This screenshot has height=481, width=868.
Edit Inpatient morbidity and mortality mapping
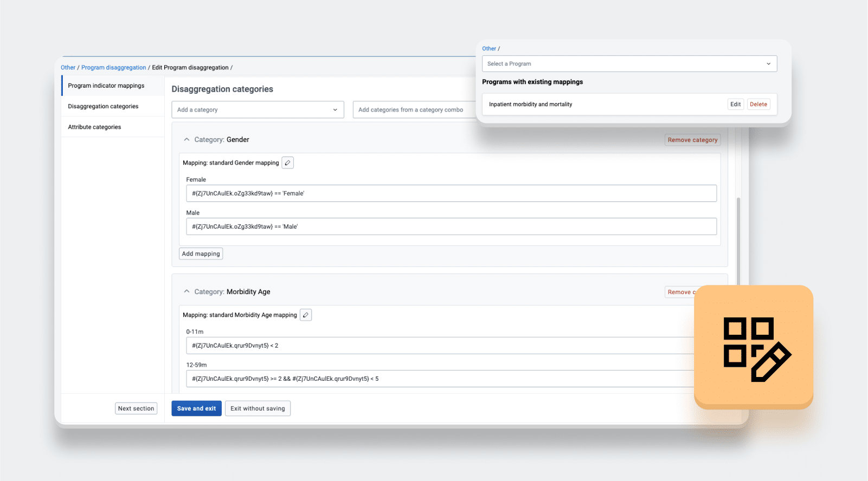735,105
